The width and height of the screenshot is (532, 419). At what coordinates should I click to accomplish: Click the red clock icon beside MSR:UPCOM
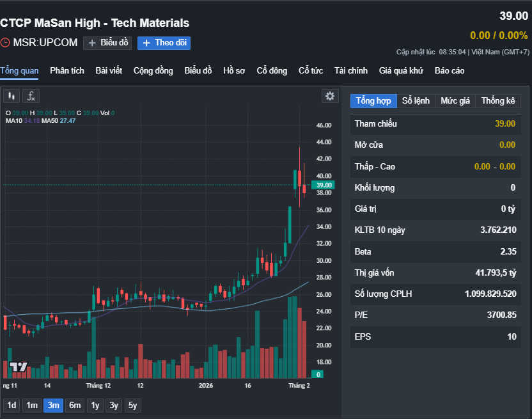(x=5, y=42)
